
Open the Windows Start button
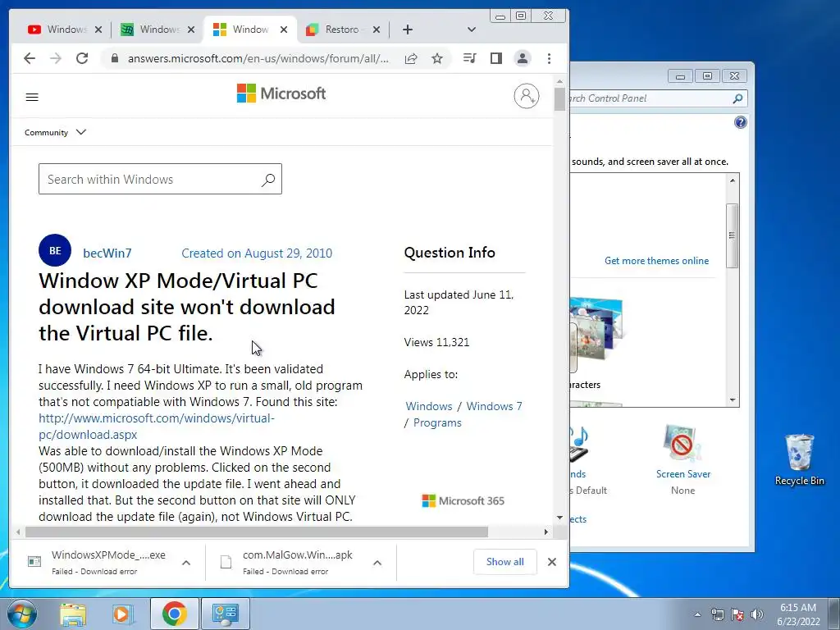22,614
